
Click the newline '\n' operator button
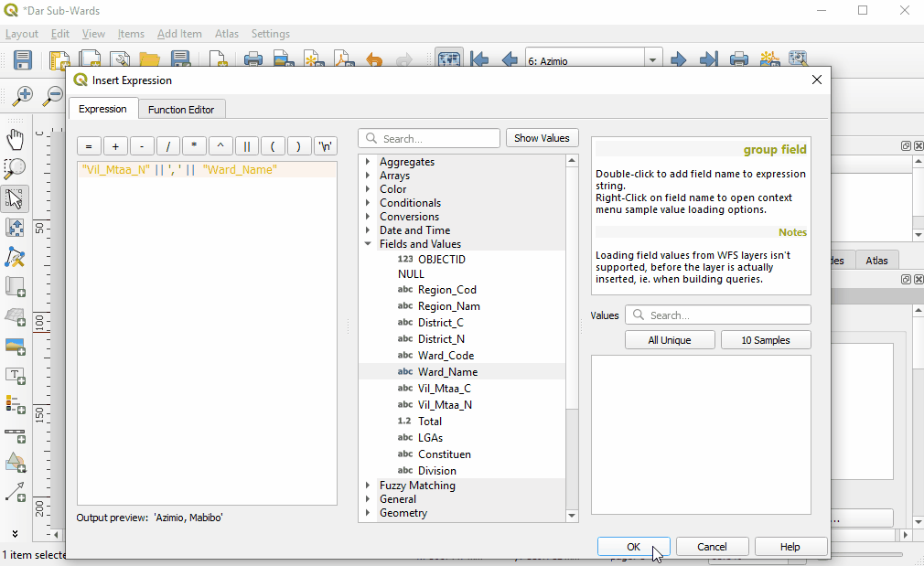(x=326, y=146)
